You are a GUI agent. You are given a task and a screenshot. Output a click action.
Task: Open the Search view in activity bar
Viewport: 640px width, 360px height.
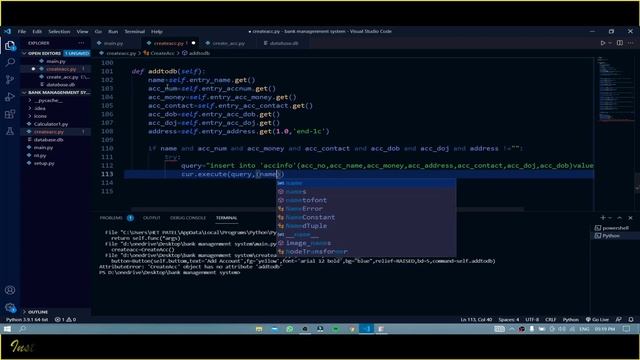click(10, 62)
